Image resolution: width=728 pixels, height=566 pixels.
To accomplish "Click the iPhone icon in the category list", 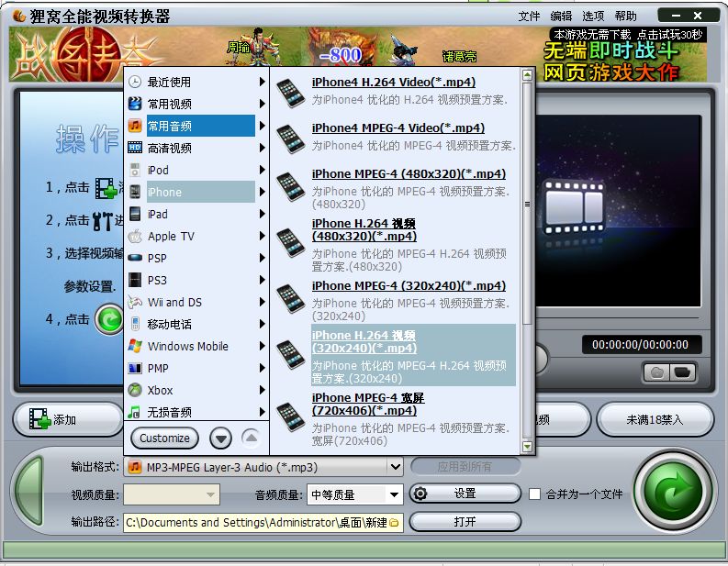I will (x=135, y=192).
